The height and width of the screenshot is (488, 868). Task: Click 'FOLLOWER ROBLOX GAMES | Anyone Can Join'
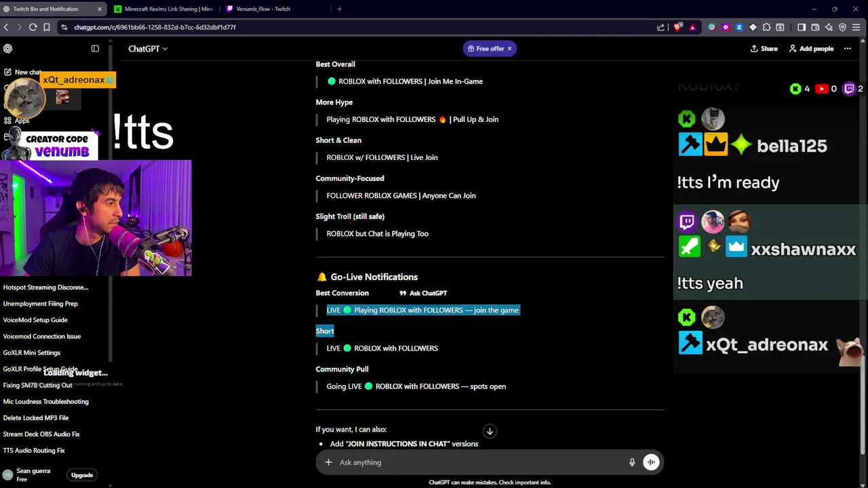click(x=401, y=195)
